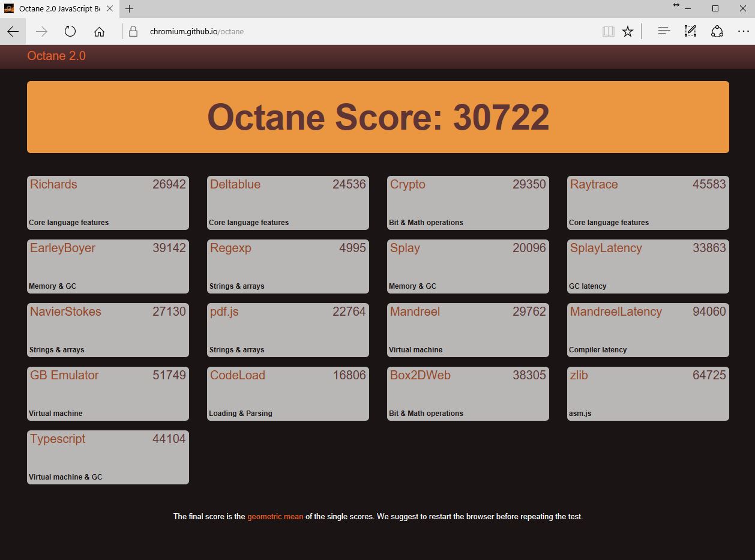This screenshot has height=560, width=755.
Task: Click the 'asm.js' label under zlib
Action: 580,414
